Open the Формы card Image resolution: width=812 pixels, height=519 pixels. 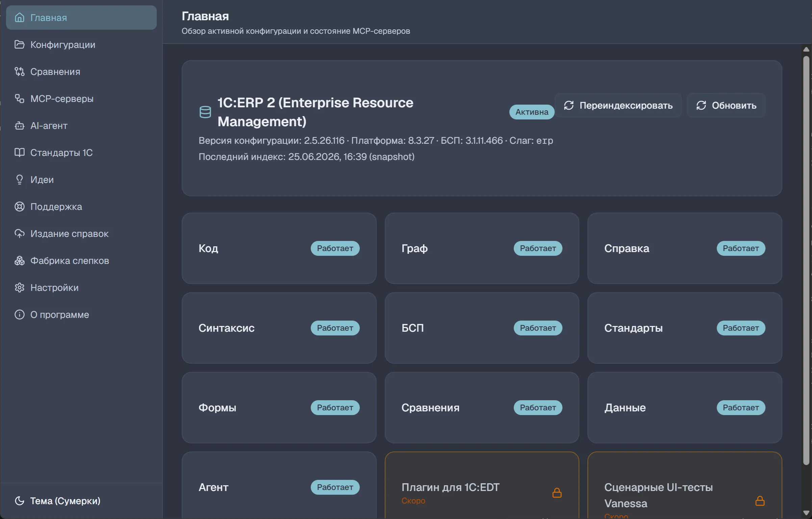(x=279, y=408)
